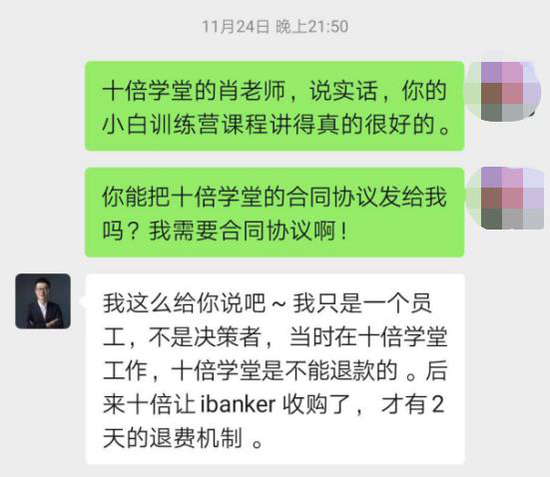Click the reply line containing 不是决策者

point(275,337)
